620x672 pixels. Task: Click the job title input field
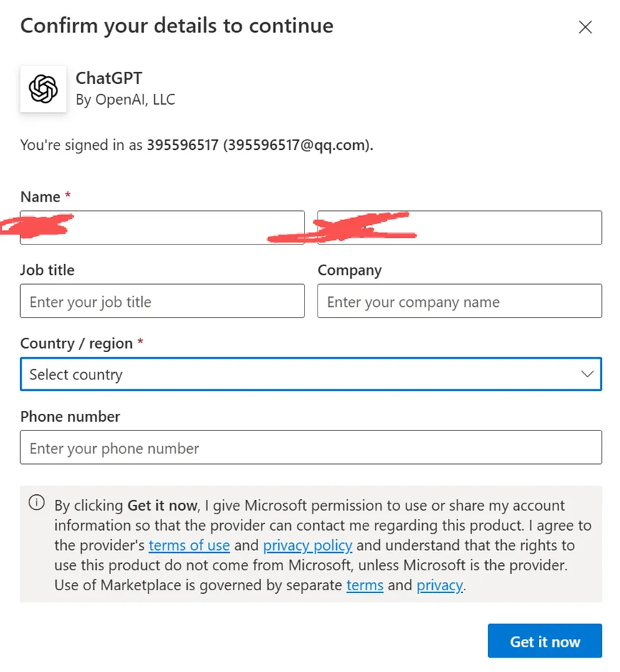[162, 300]
